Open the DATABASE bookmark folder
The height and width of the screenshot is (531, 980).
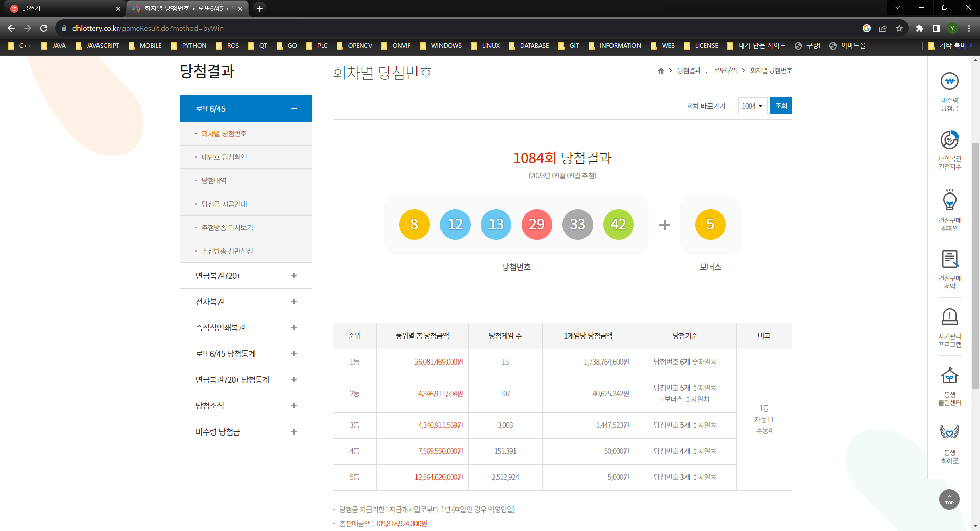pyautogui.click(x=529, y=45)
